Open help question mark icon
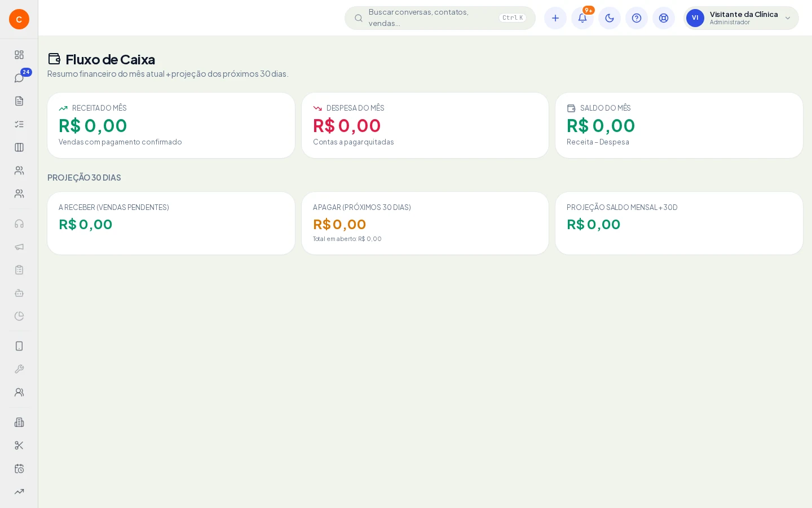 click(637, 18)
